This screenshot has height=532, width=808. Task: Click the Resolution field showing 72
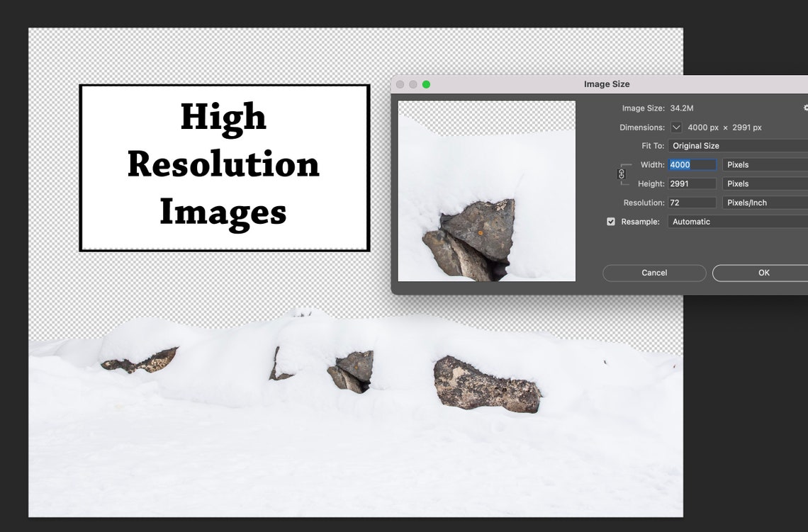(691, 202)
